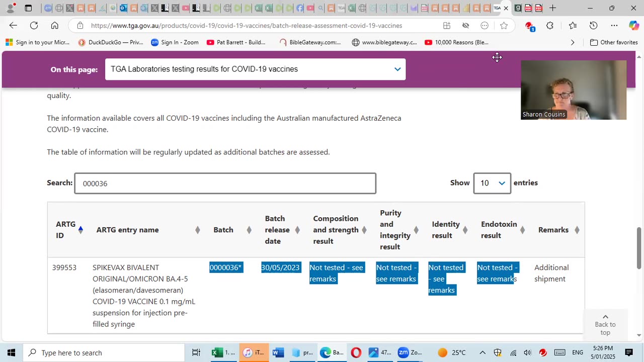Open Settings and more ellipsis menu
Screen dimensions: 644x362
[614, 26]
